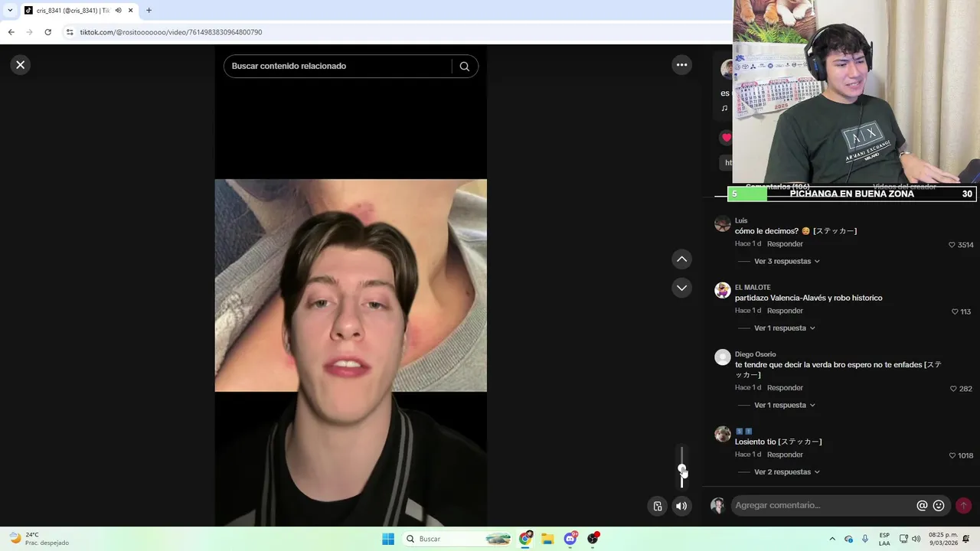Open Luis's profile avatar in comments

723,223
